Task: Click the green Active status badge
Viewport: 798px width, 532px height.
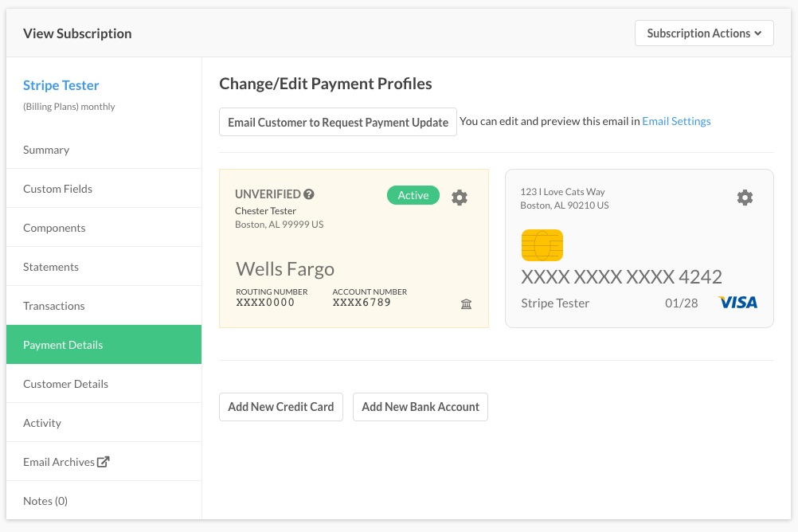Action: pyautogui.click(x=413, y=195)
